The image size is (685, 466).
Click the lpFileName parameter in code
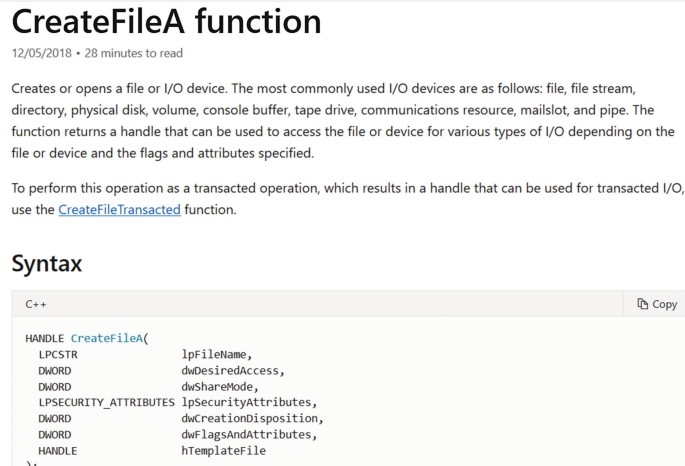[214, 354]
